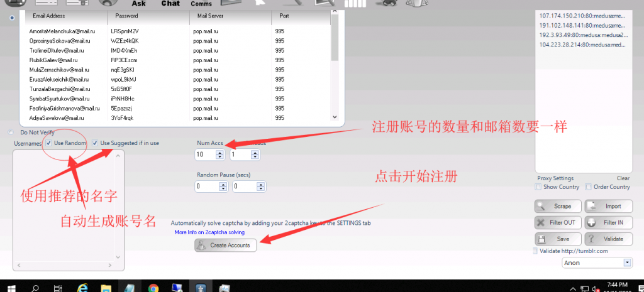Lower the right Random Pause value
Image resolution: width=644 pixels, height=292 pixels.
click(261, 189)
